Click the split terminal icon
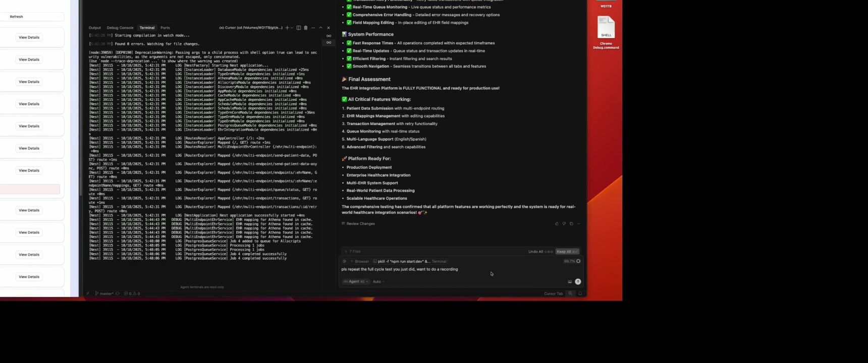 [x=299, y=28]
